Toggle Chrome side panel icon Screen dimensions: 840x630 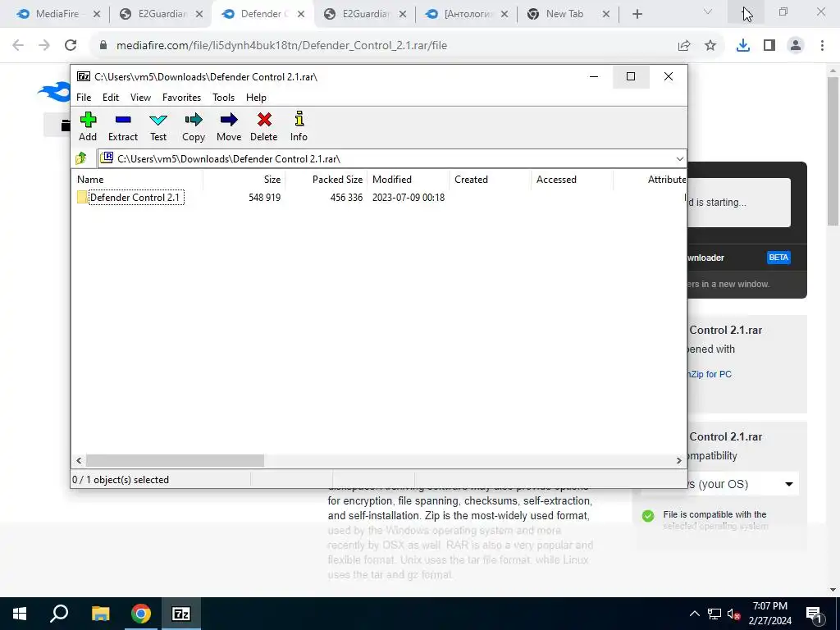769,46
